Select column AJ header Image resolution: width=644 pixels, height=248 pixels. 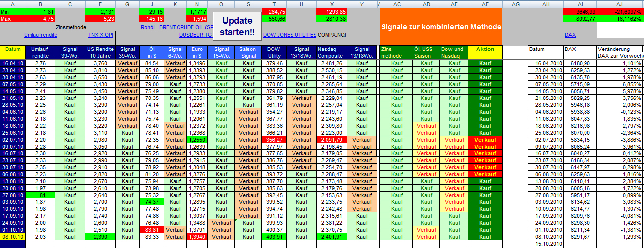point(620,4)
